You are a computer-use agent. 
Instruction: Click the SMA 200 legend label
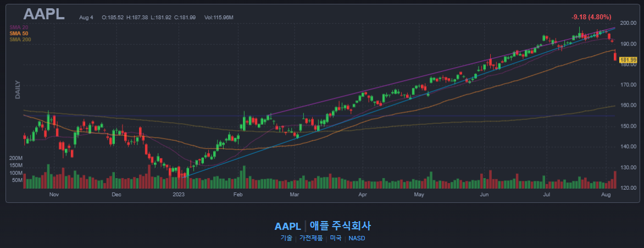pos(20,40)
